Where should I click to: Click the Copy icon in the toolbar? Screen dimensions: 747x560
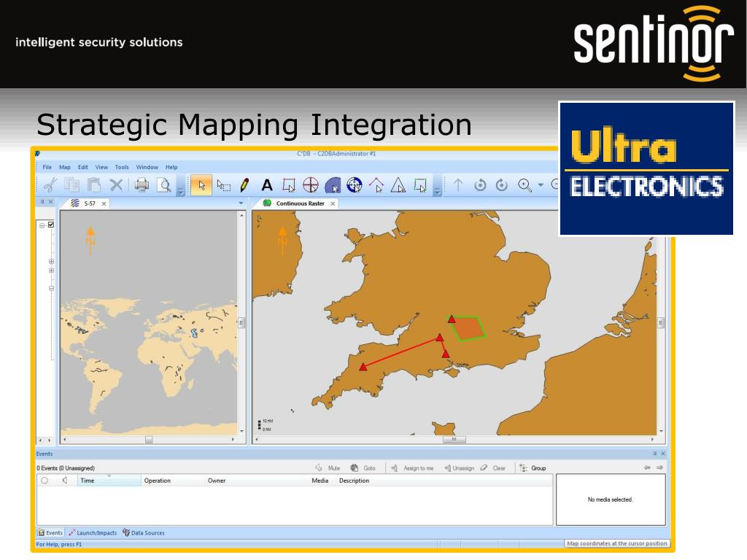point(71,184)
